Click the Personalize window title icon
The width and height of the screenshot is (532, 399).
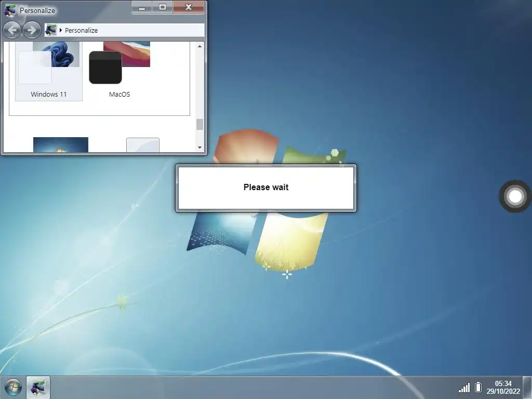tap(10, 10)
